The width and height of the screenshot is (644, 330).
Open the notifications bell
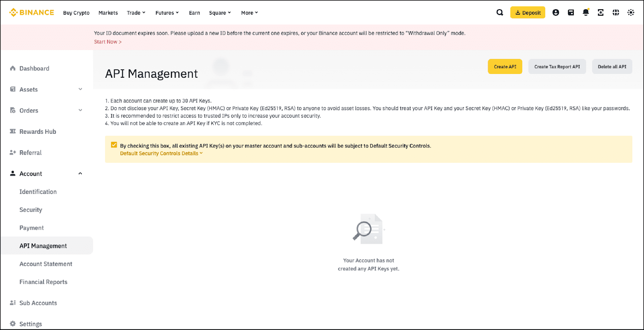[x=586, y=12]
